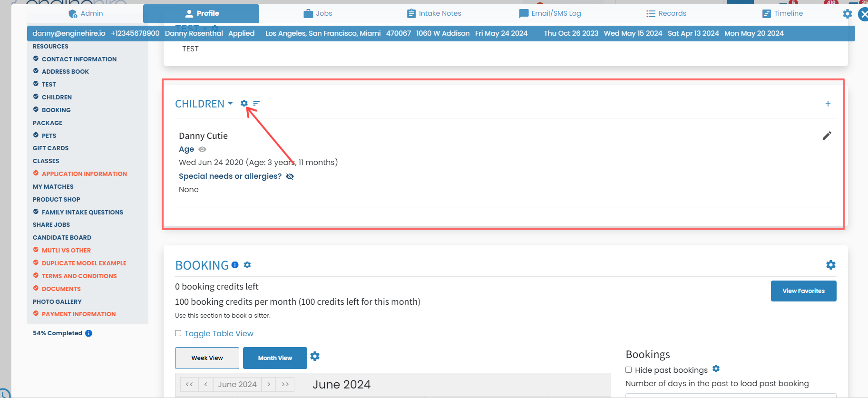Click the View Favorites button

(x=803, y=291)
